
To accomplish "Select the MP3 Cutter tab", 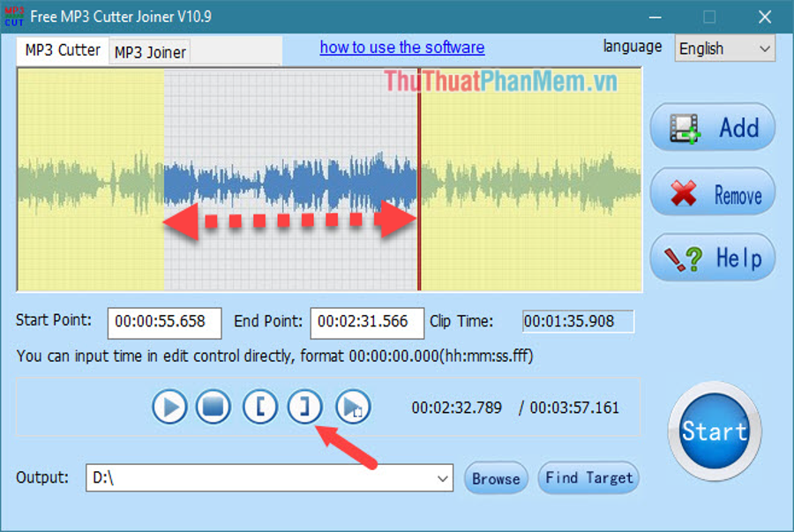I will (x=62, y=50).
